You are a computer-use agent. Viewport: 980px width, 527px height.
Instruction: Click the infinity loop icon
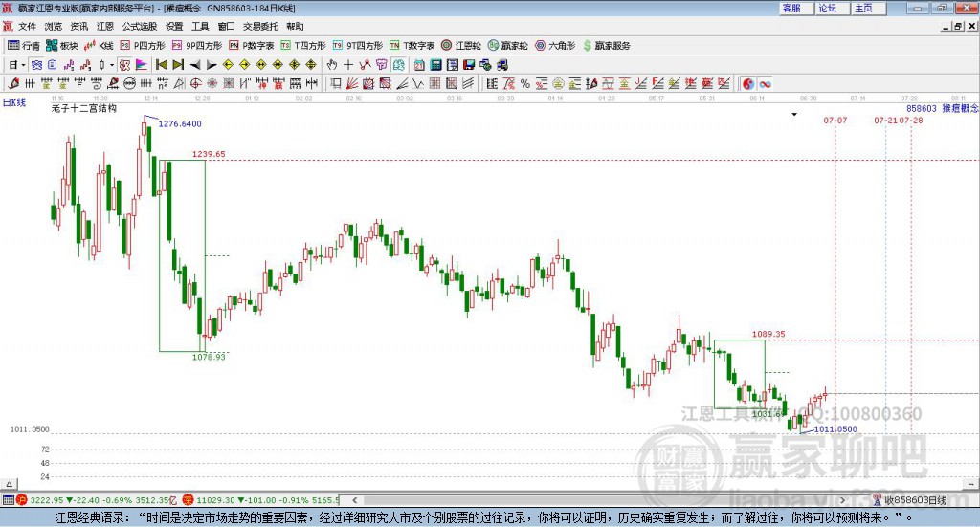click(765, 83)
